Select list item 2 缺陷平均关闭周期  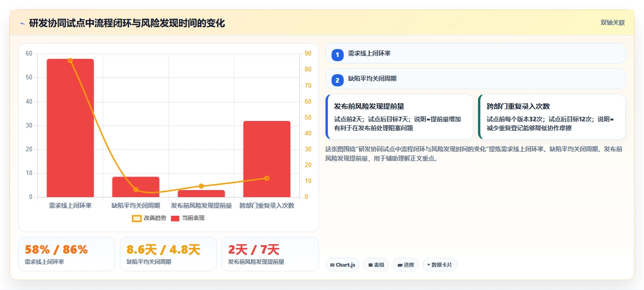tap(475, 79)
